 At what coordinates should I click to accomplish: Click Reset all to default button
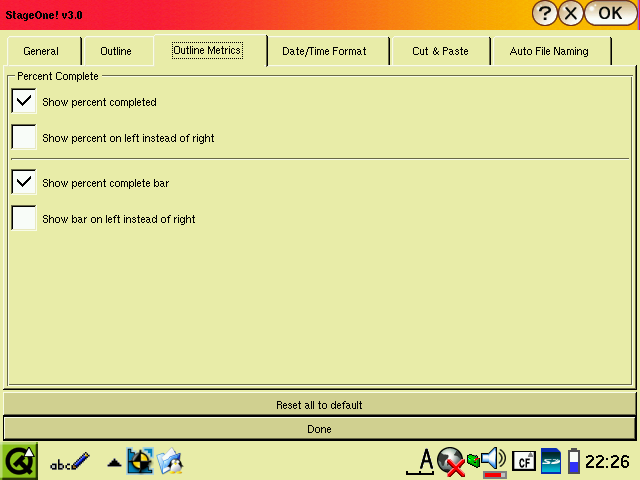(320, 405)
